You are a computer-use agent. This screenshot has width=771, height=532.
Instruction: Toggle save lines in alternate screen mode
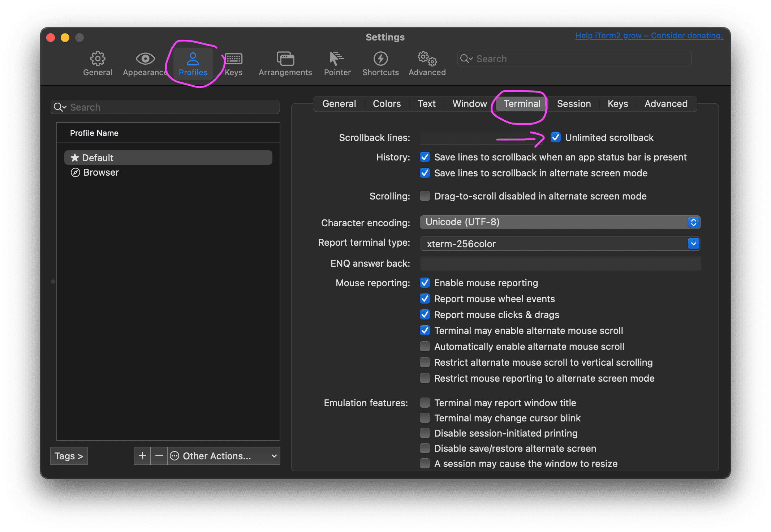click(425, 173)
